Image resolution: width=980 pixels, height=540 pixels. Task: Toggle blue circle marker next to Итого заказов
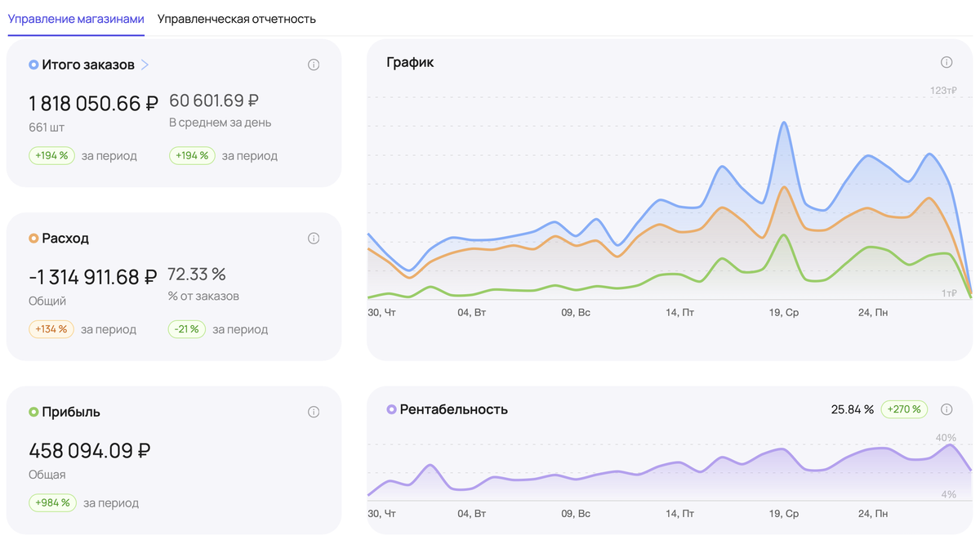[x=33, y=65]
